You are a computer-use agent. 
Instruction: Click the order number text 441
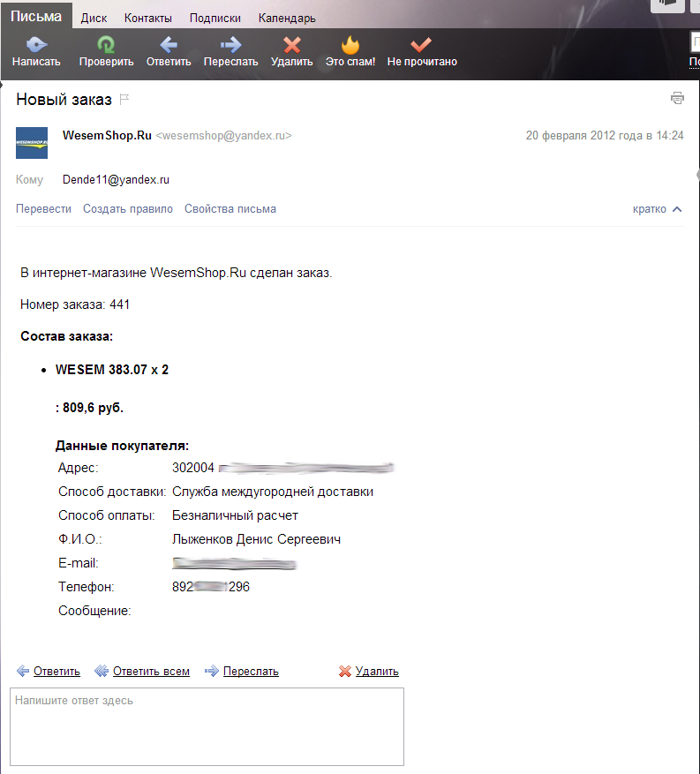tap(119, 304)
